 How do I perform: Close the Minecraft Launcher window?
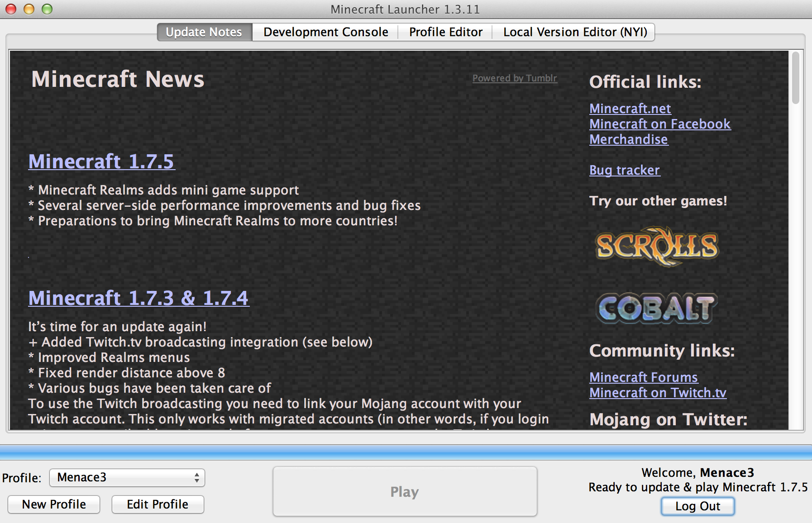point(11,9)
